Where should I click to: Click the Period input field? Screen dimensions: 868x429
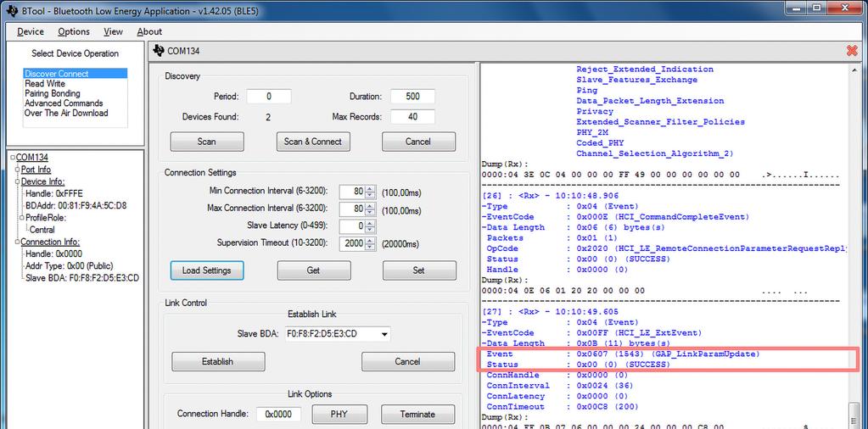point(268,96)
